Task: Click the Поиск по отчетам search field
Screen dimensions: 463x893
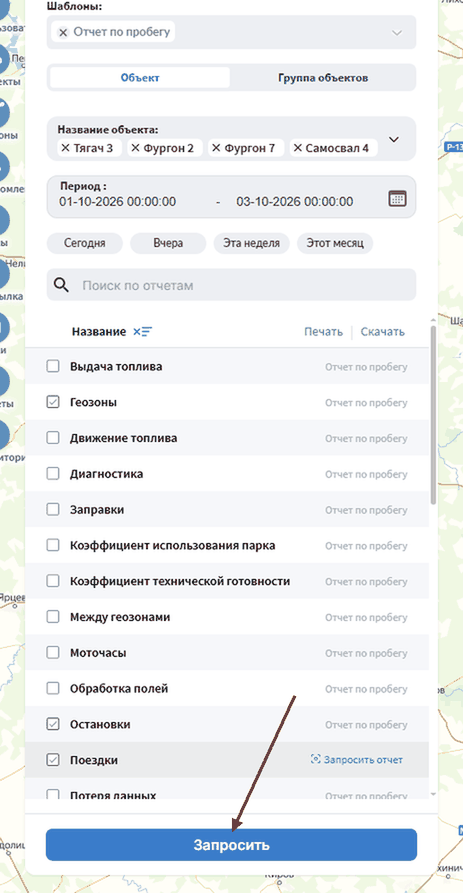Action: click(231, 285)
